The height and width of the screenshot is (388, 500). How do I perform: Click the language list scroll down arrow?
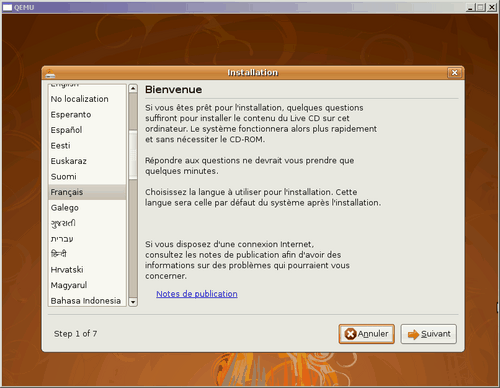click(x=133, y=302)
